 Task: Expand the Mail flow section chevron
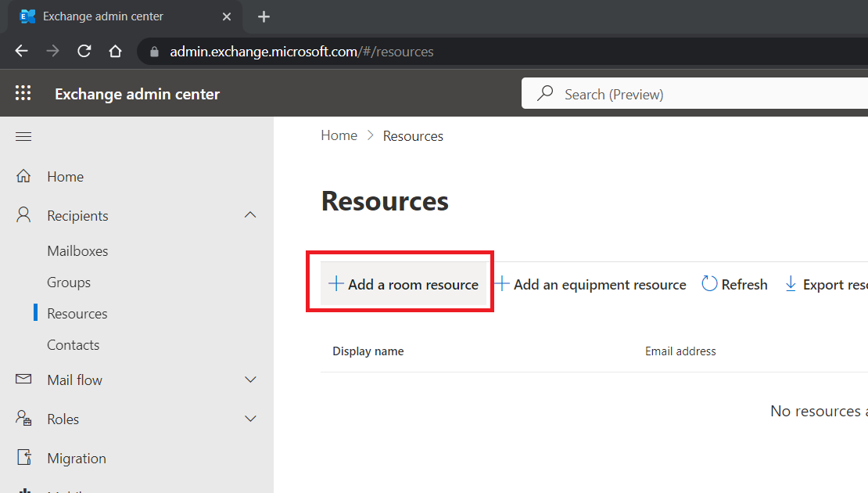coord(250,380)
